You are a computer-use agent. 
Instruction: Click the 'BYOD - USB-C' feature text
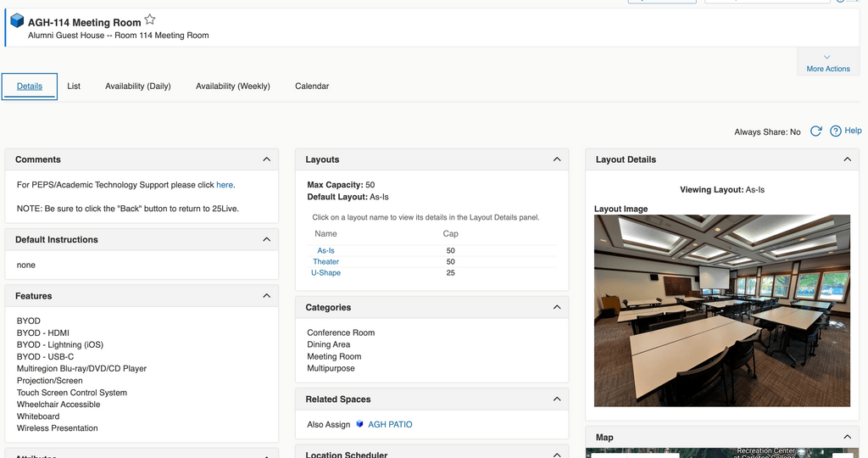point(45,357)
